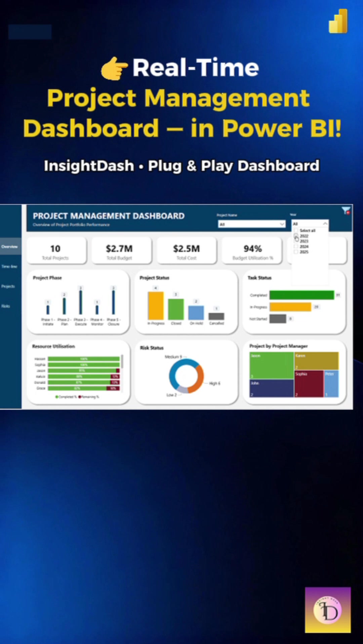Select the $2.5M Total Cost card

[x=187, y=250]
